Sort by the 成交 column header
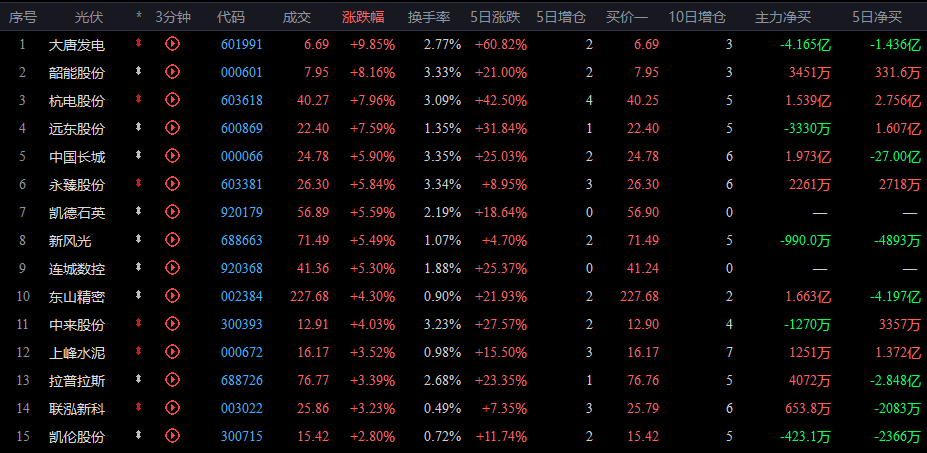The width and height of the screenshot is (927, 453). coord(297,17)
